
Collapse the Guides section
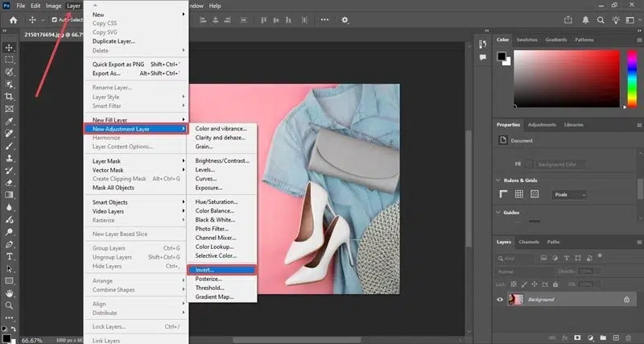[498, 213]
